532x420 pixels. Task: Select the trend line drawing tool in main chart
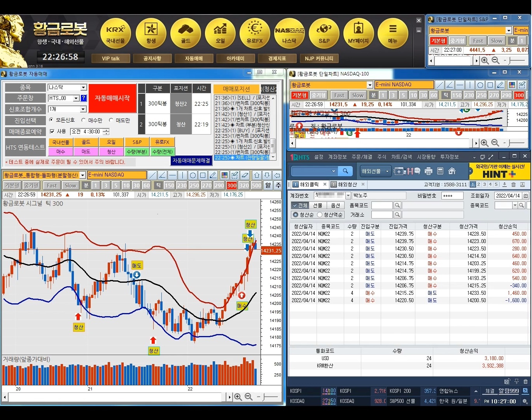[152, 175]
